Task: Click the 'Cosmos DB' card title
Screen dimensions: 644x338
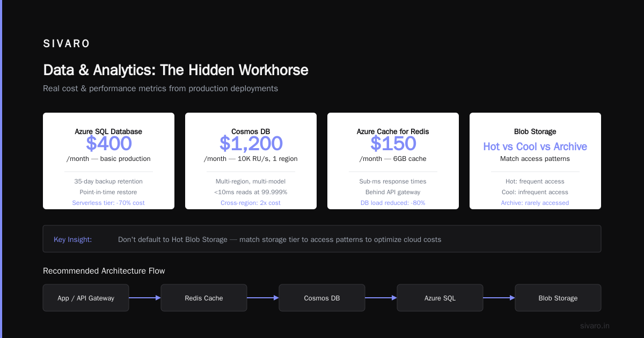Action: click(x=251, y=131)
